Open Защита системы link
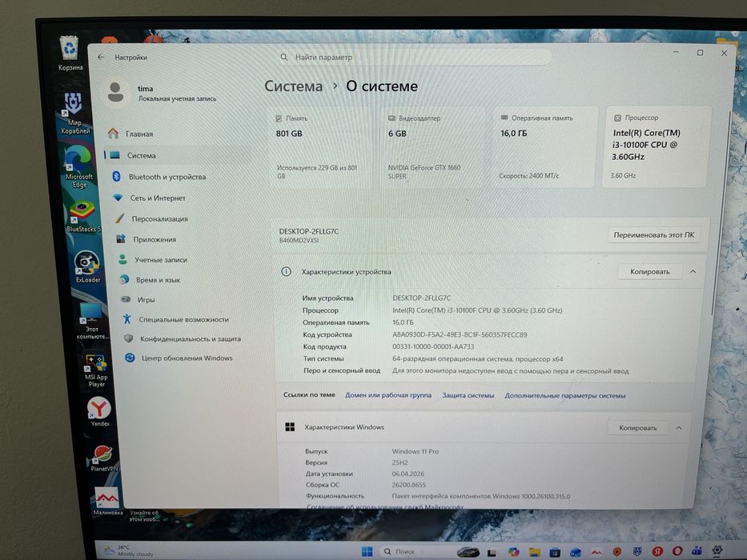This screenshot has width=747, height=560. (468, 395)
